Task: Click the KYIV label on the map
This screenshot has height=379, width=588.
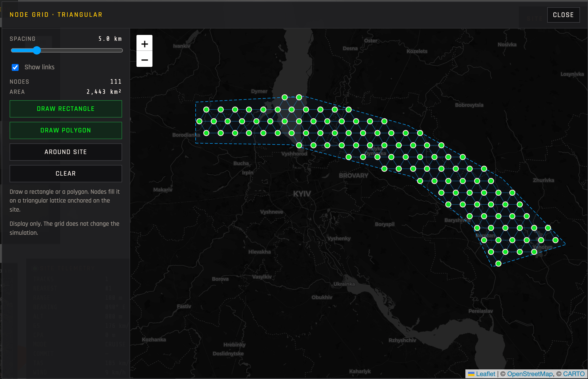Action: [302, 194]
